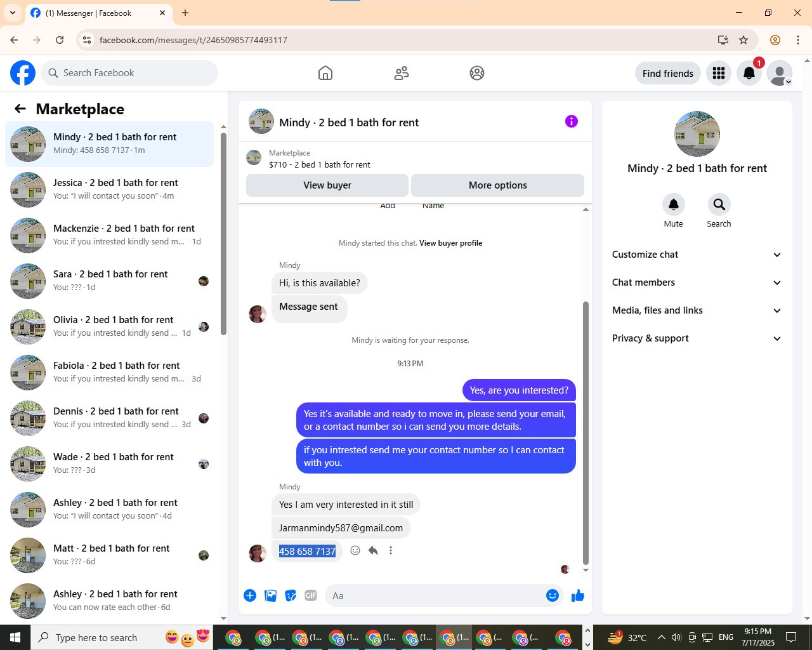Open the account profile menu
The height and width of the screenshot is (650, 812).
[x=780, y=73]
